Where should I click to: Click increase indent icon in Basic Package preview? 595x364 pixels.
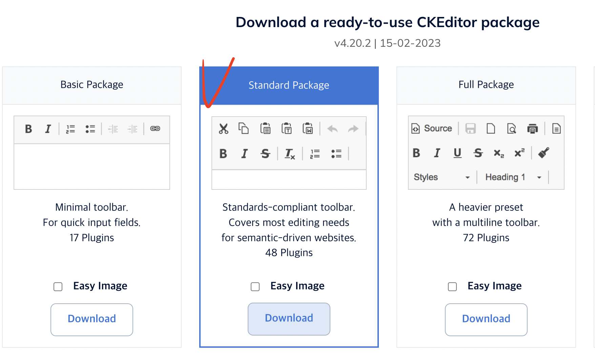tap(132, 129)
